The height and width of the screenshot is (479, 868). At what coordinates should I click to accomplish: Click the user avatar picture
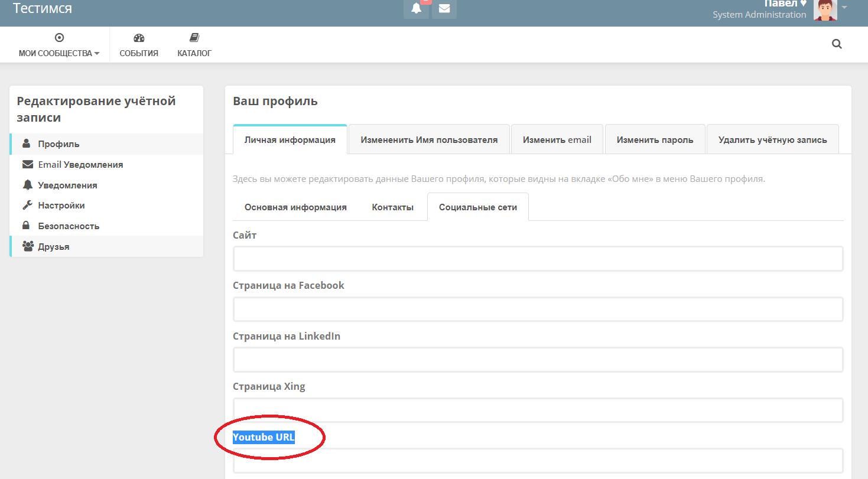[x=825, y=10]
